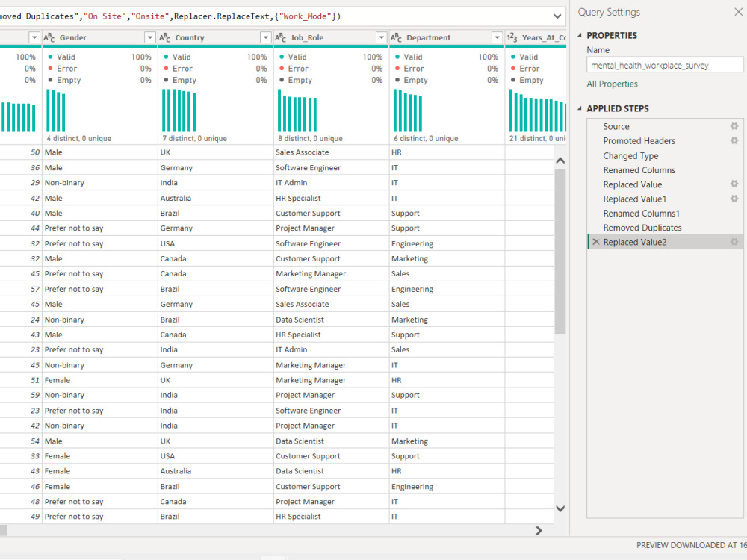Click the horizontal scrollbar right arrow
Viewport: 747px width, 560px height.
pyautogui.click(x=539, y=530)
